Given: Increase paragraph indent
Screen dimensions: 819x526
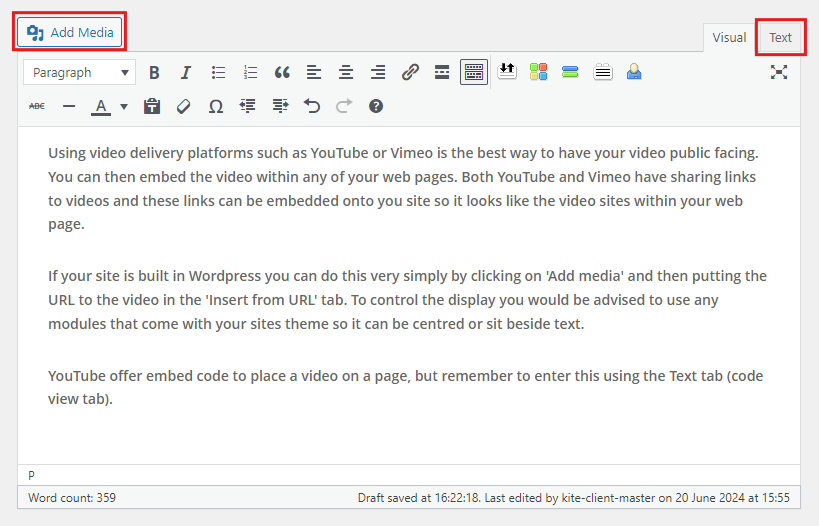Looking at the screenshot, I should pyautogui.click(x=280, y=107).
